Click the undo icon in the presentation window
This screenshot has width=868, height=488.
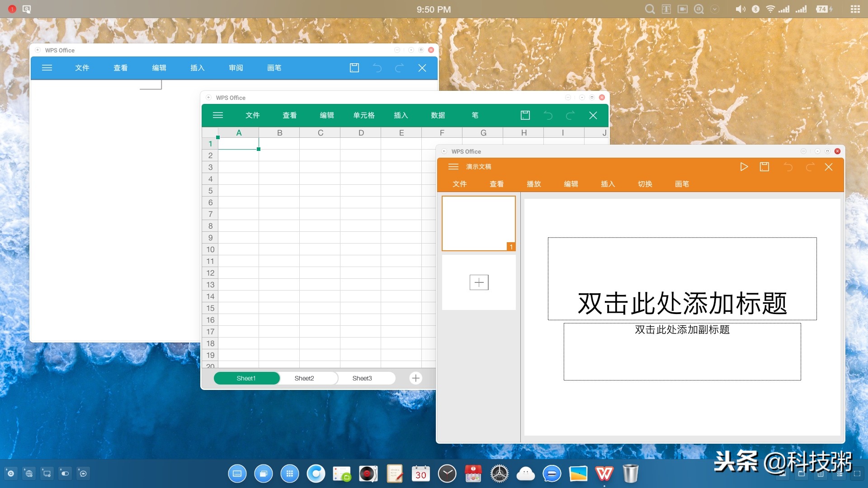point(789,167)
